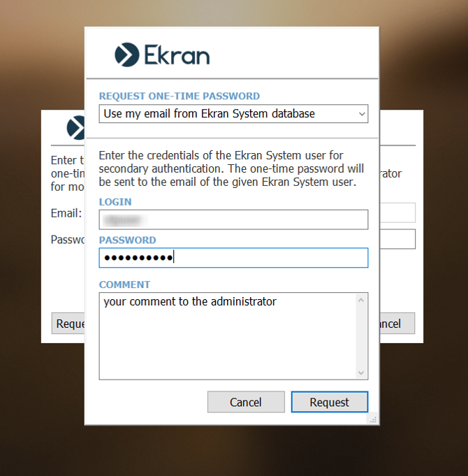Viewport: 468px width, 476px height.
Task: Click the background window's Email input field
Action: click(397, 212)
